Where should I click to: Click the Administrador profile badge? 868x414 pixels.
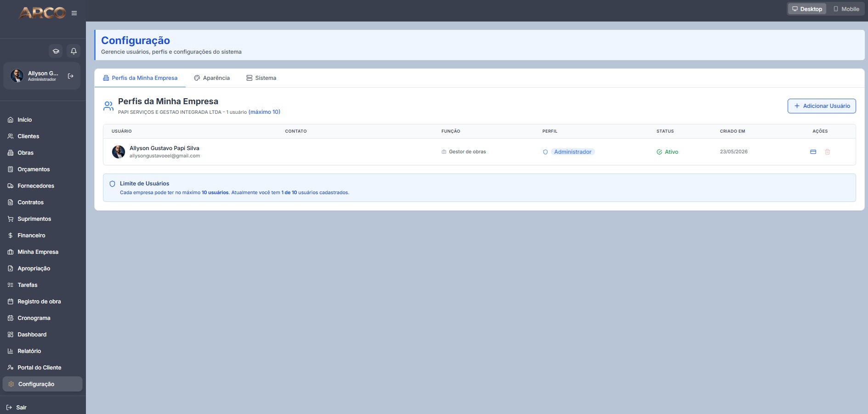point(573,152)
